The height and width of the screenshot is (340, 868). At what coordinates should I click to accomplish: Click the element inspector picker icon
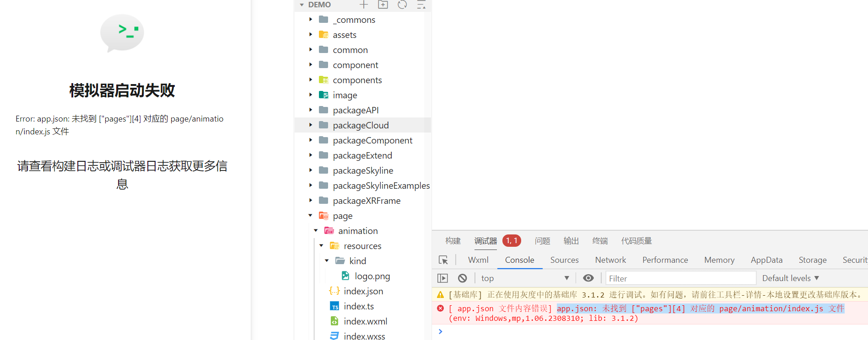tap(443, 260)
